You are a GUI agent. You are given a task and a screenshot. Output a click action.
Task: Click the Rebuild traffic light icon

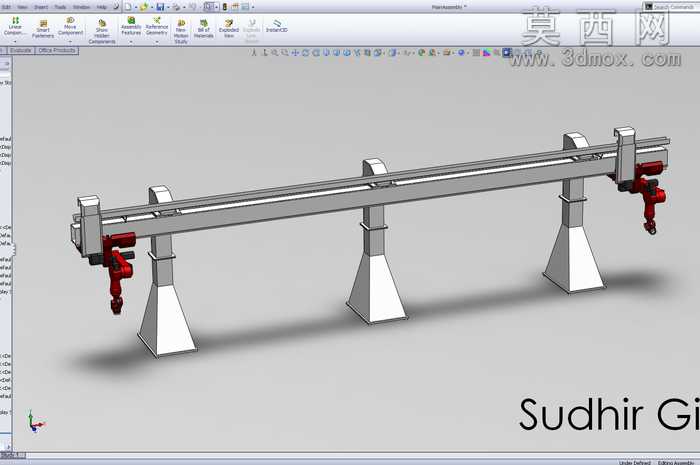(x=225, y=7)
